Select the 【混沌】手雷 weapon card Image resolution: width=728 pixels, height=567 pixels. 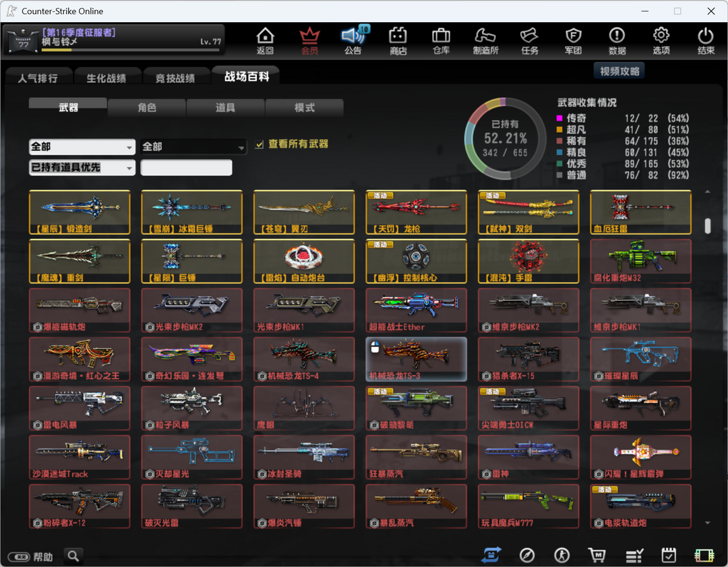[x=528, y=262]
